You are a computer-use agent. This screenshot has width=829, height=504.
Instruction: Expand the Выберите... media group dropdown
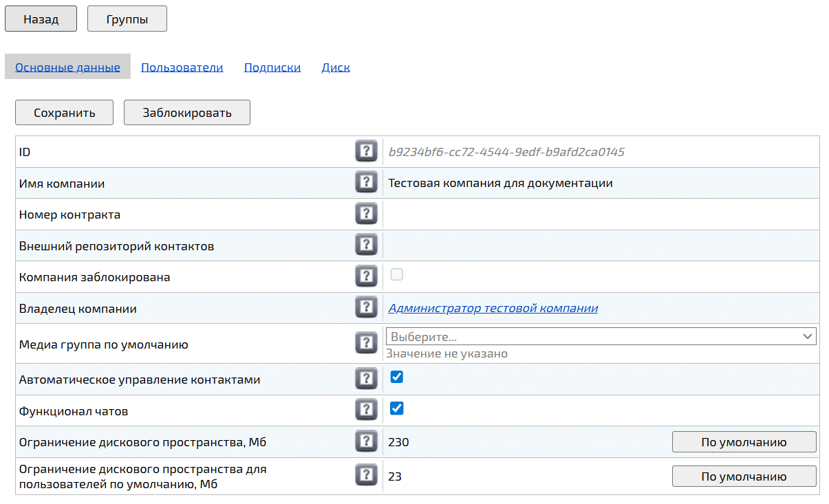pos(600,336)
